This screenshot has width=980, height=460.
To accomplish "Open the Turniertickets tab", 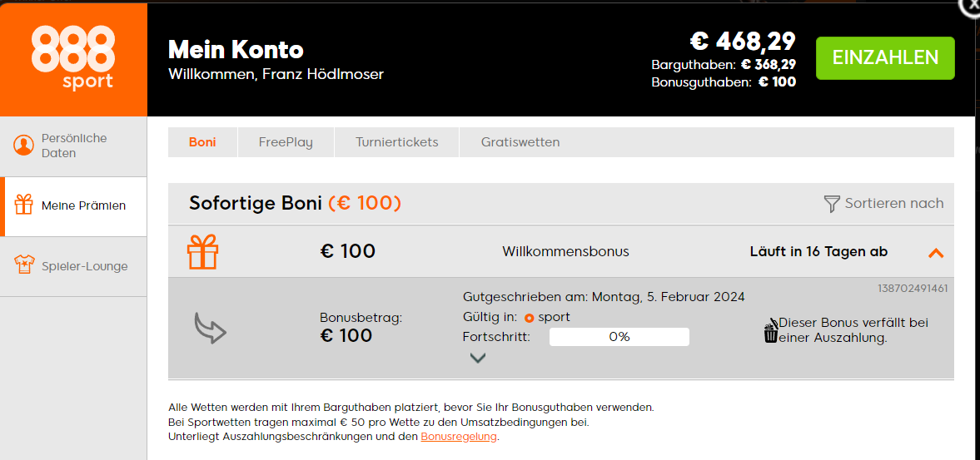I will [397, 142].
